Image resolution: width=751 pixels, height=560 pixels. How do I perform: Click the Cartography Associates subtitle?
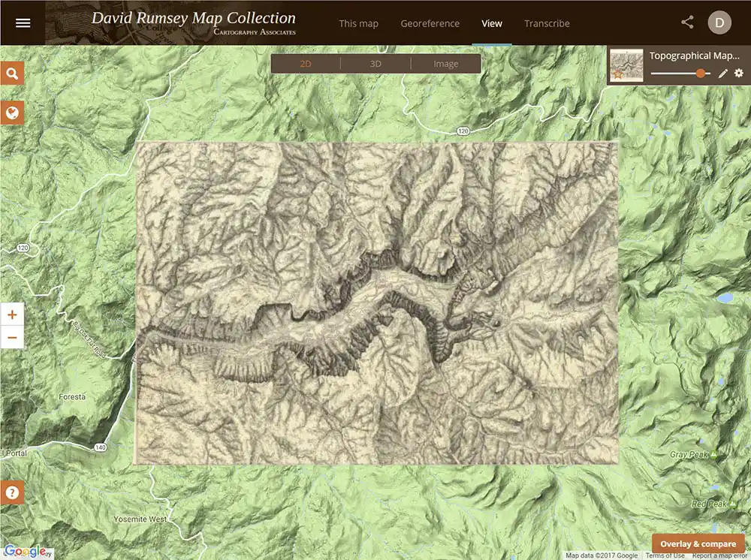tap(255, 32)
